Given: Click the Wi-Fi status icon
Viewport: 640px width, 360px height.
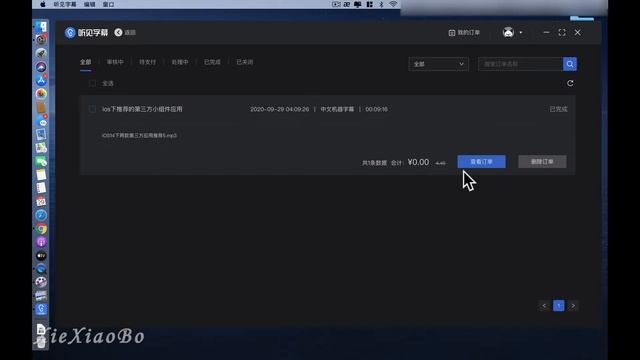Looking at the screenshot, I should pos(393,4).
